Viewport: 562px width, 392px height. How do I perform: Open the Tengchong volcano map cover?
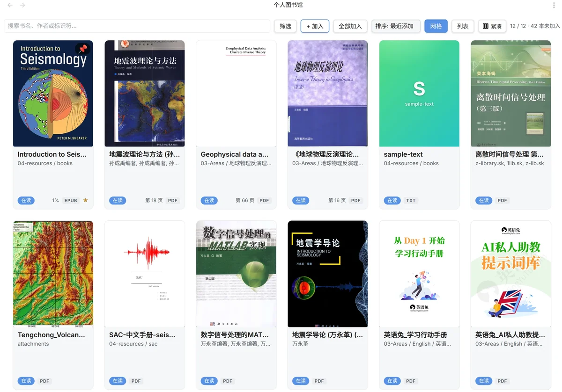tap(53, 274)
